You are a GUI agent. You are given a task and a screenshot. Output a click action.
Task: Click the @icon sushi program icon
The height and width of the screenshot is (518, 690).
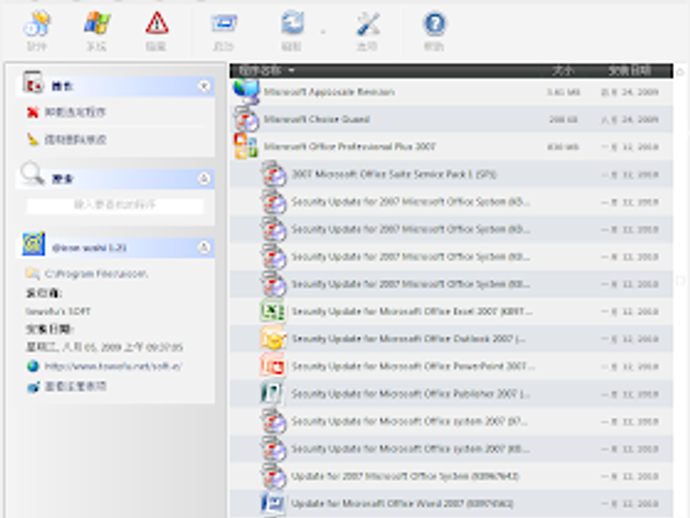click(x=33, y=244)
